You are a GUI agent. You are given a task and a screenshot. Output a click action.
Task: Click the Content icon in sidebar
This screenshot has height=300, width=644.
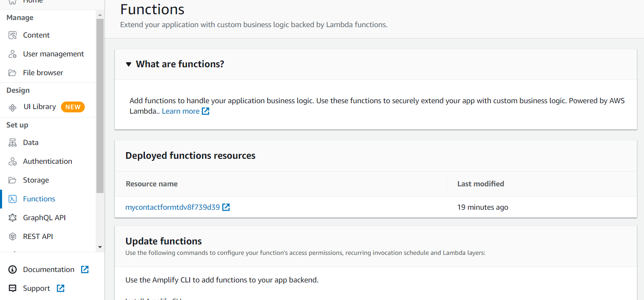click(x=13, y=35)
